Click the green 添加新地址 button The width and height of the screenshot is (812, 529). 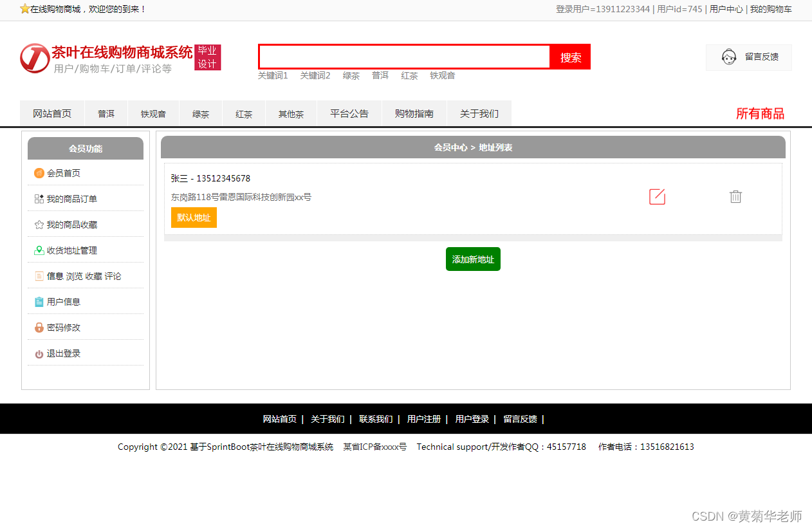click(473, 259)
